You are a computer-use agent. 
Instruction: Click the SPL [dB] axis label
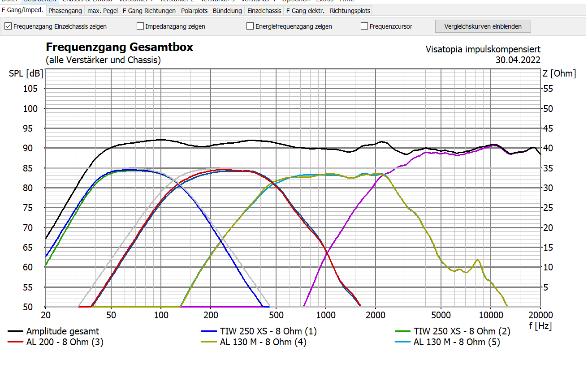tap(26, 74)
